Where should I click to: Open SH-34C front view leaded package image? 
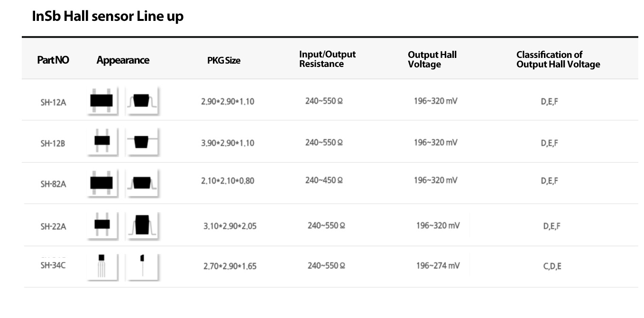102,267
